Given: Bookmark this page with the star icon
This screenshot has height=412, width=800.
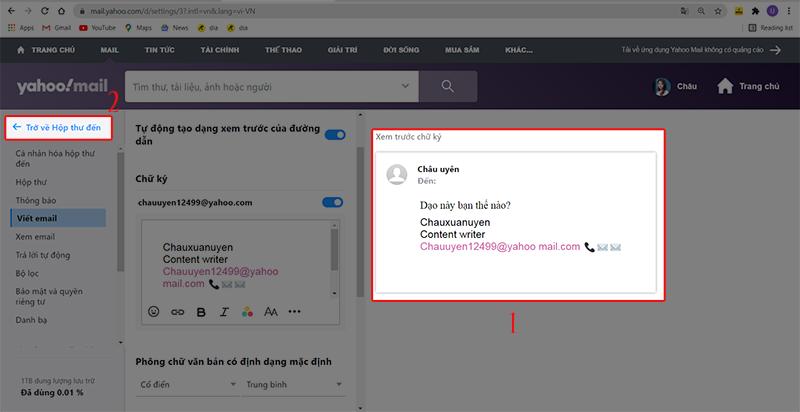Looking at the screenshot, I should click(x=718, y=11).
